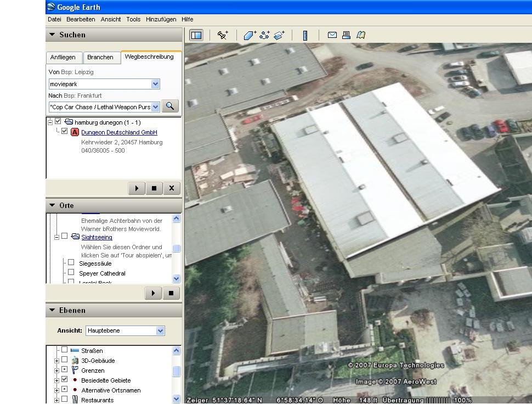Viewport: 532px width, 404px height.
Task: Clear search results with X button
Action: pyautogui.click(x=172, y=188)
